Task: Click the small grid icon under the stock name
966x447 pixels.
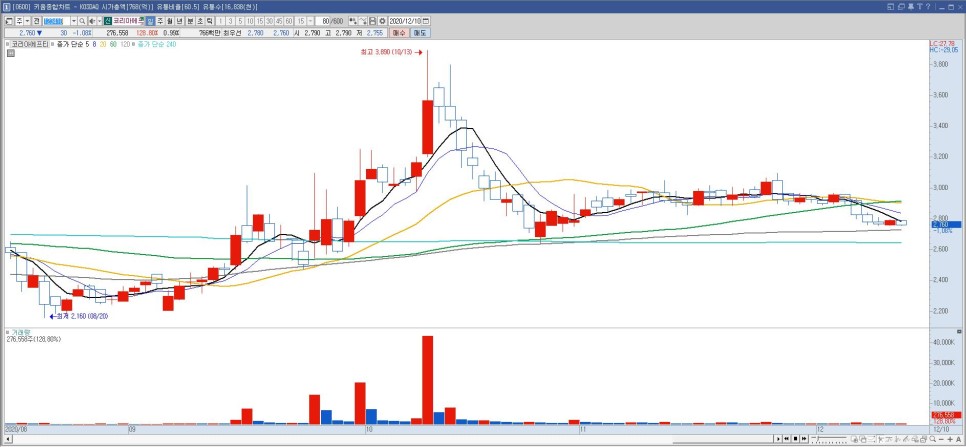Action: tap(10, 53)
